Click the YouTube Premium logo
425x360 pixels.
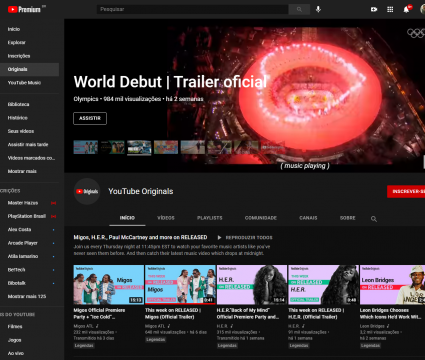pyautogui.click(x=24, y=9)
